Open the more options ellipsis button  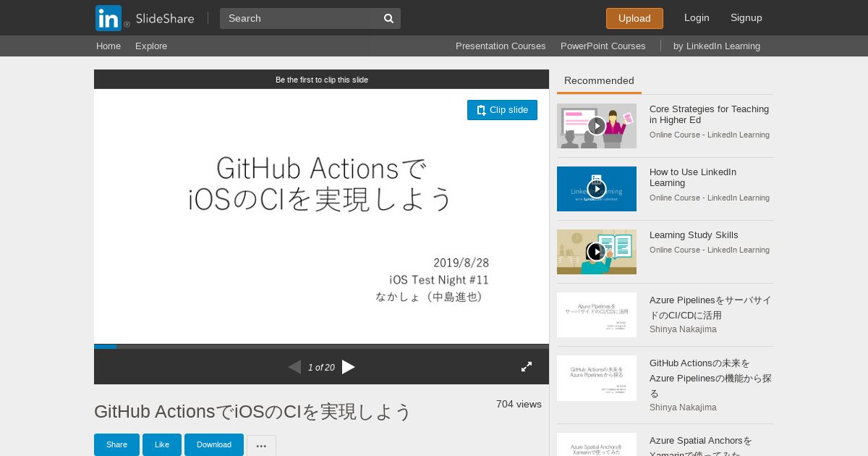coord(261,446)
